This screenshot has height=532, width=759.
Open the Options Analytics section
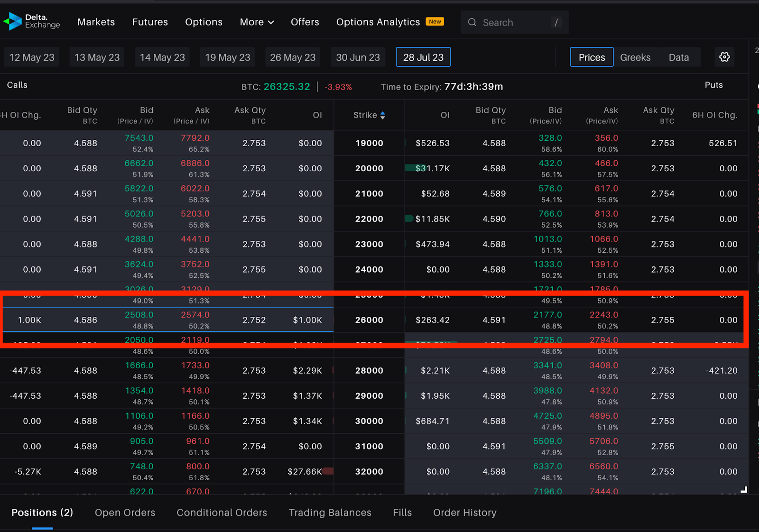click(x=378, y=22)
